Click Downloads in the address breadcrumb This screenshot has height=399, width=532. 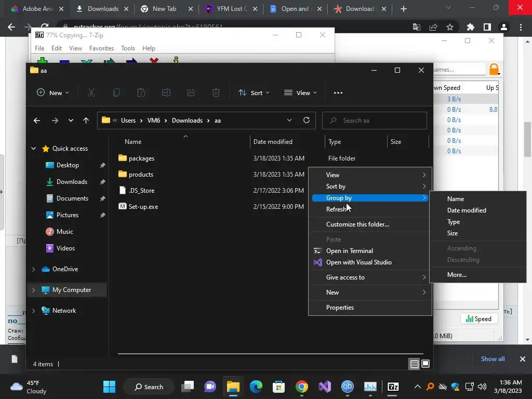click(x=187, y=121)
